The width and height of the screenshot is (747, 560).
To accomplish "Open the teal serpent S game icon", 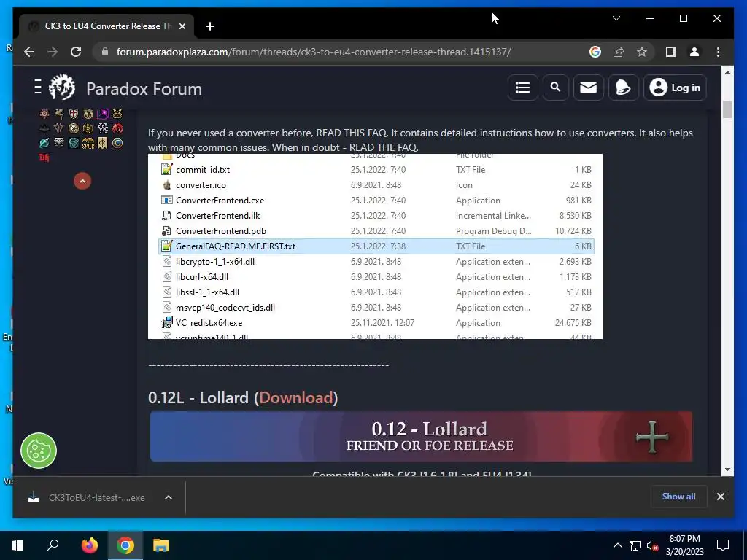I will point(74,143).
